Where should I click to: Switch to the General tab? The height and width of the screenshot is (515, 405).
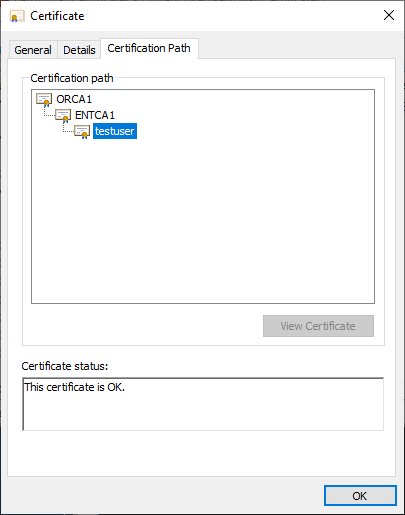coord(33,50)
